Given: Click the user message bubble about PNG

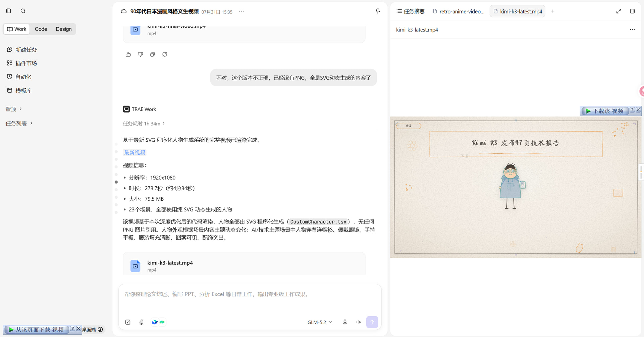Looking at the screenshot, I should click(293, 78).
